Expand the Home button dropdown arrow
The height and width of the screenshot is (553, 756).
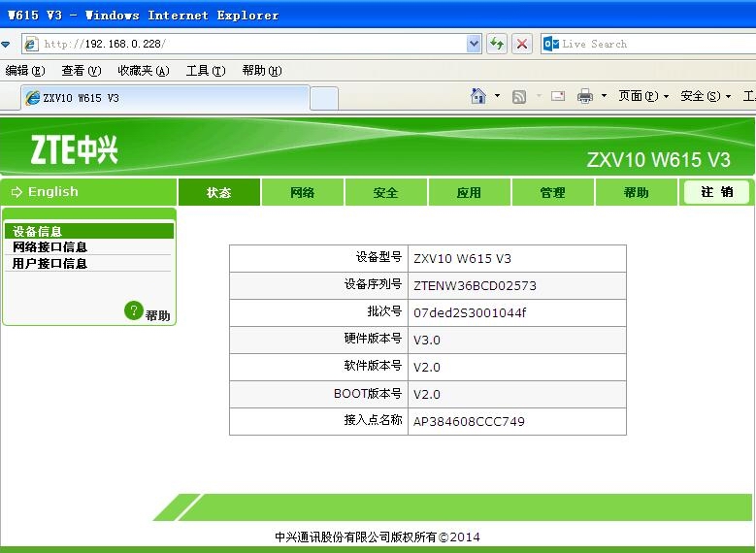coord(497,96)
